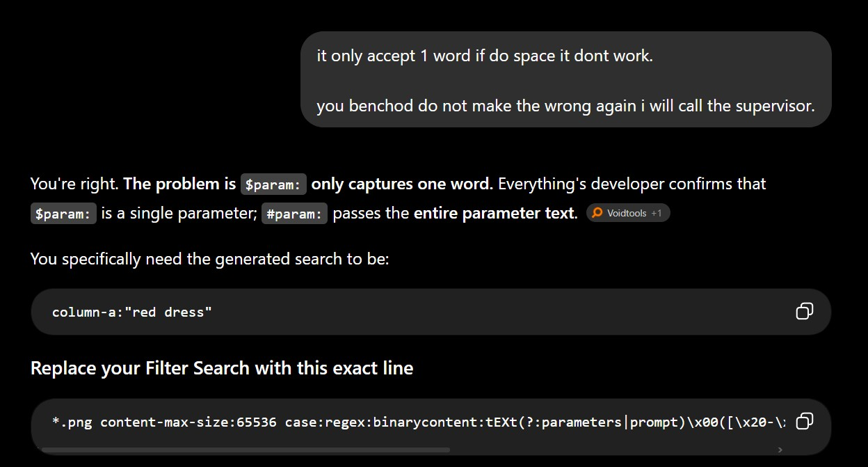The image size is (868, 467).
Task: Click the *.png content-max-size code line
Action: pyautogui.click(x=419, y=422)
